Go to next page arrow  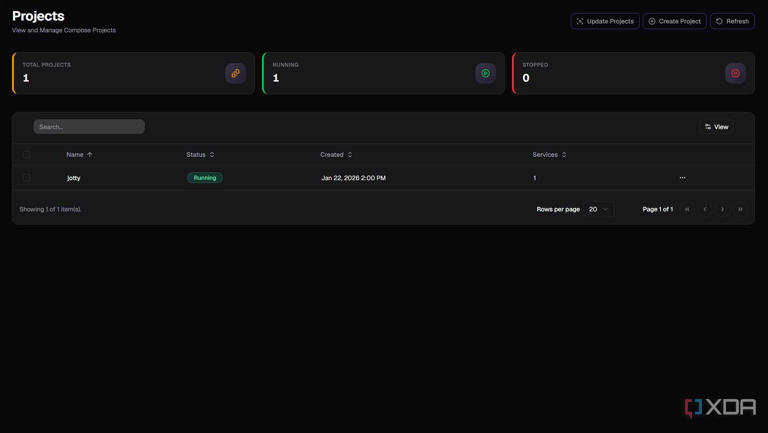click(722, 209)
